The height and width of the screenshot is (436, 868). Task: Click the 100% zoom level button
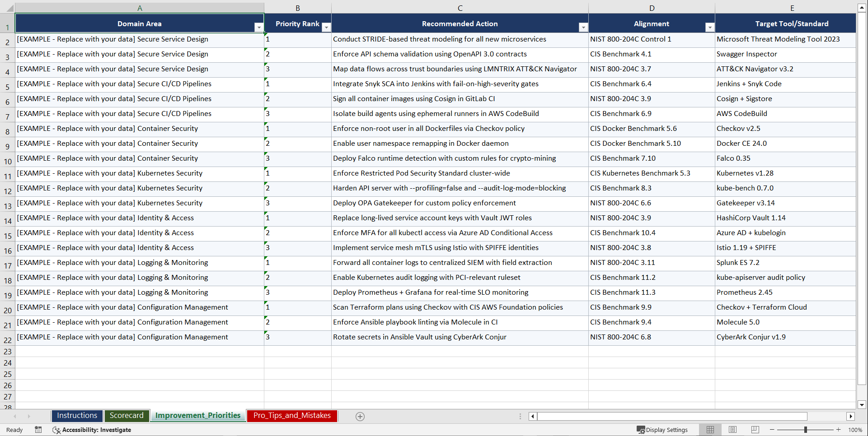point(855,430)
